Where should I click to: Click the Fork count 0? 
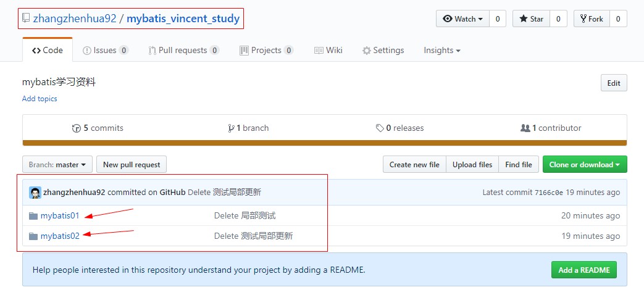pos(619,19)
